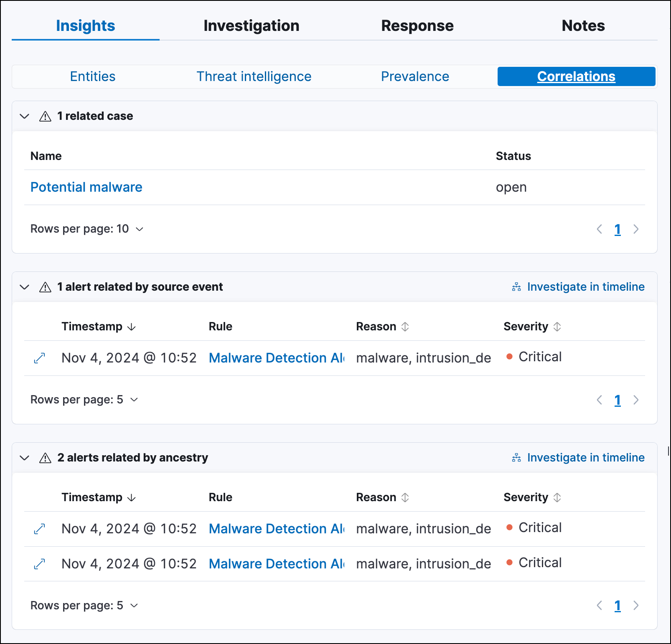Image resolution: width=671 pixels, height=644 pixels.
Task: Expand details of second ancestry alert row
Action: (x=39, y=564)
